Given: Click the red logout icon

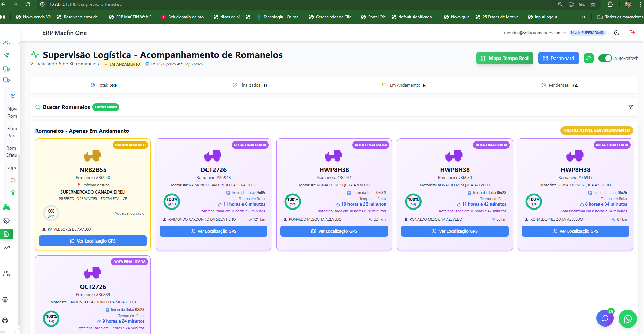Looking at the screenshot, I should 632,33.
